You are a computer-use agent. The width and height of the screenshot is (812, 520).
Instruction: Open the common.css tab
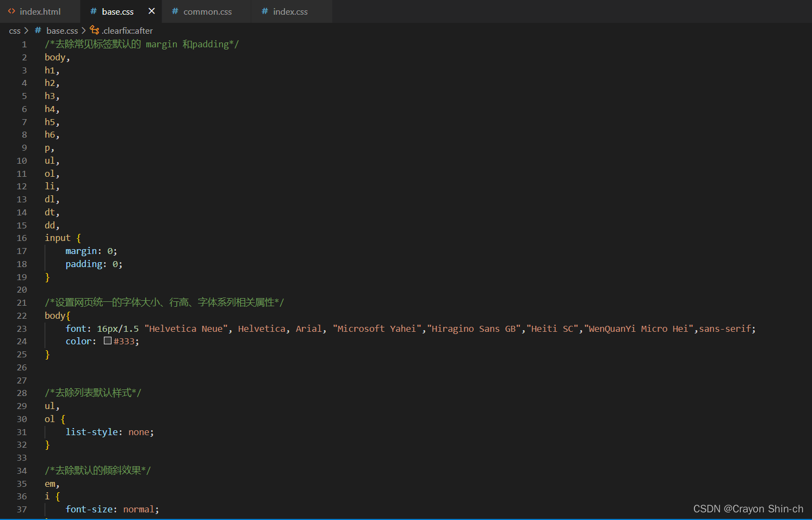(x=207, y=11)
